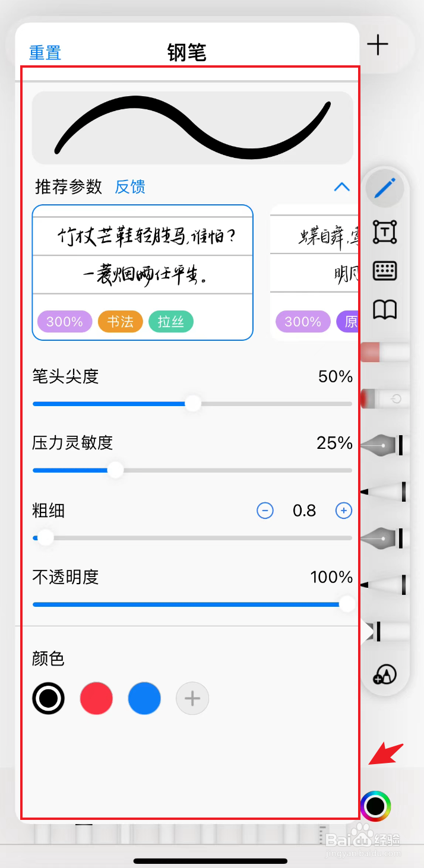424x868 pixels.
Task: Open the 反馈 feedback link
Action: click(130, 187)
